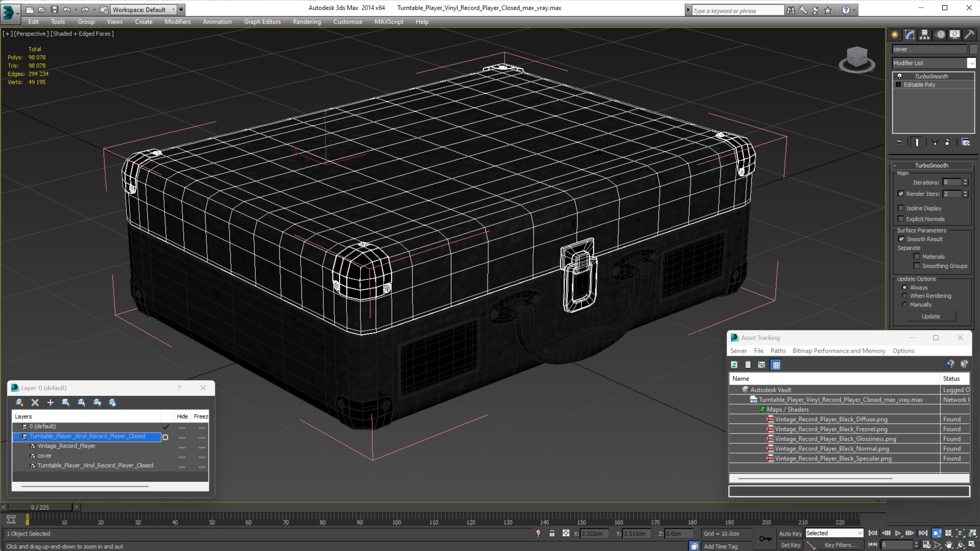Increase the Render Iters spinner value
980x551 pixels.
[x=965, y=192]
